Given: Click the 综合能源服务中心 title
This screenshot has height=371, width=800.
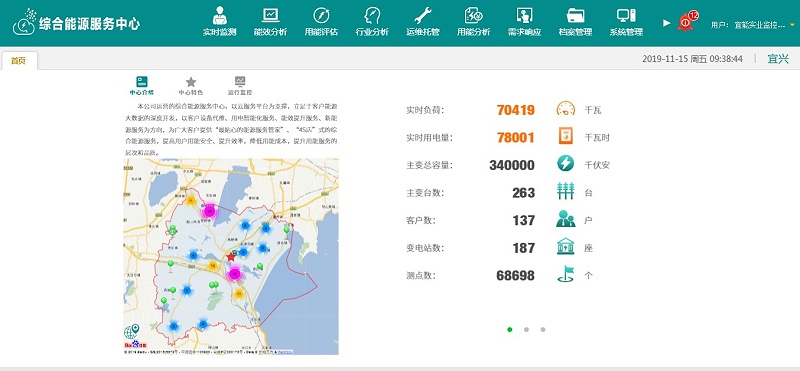Looking at the screenshot, I should 89,24.
